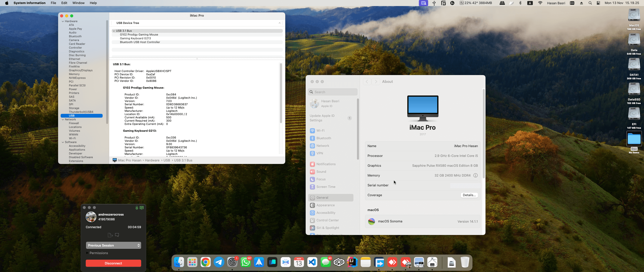The height and width of the screenshot is (272, 644).
Task: Open the File menu
Action: click(x=53, y=3)
